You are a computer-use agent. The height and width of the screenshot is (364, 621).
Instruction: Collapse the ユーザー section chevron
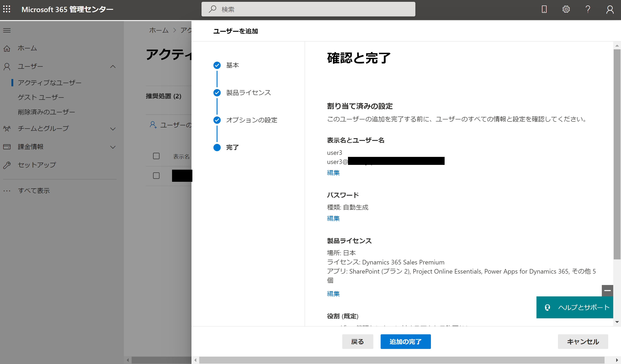[113, 66]
